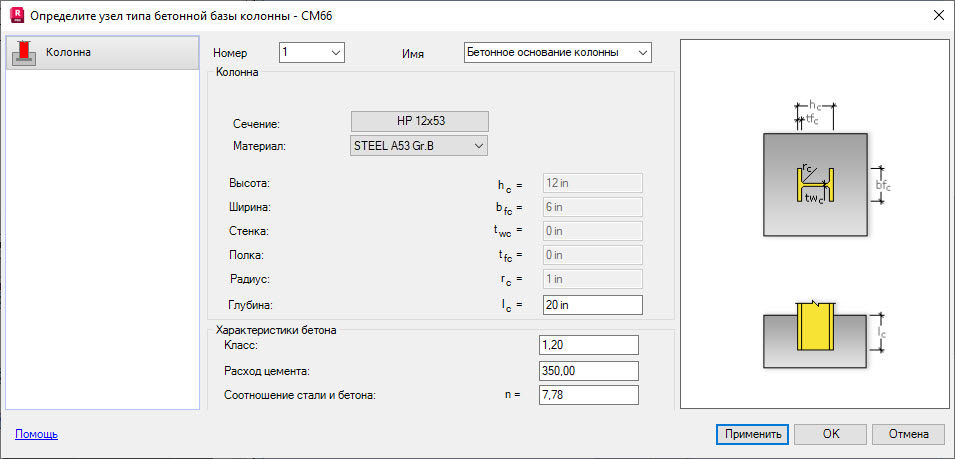Click the lc dimension label in diagram

click(x=881, y=332)
